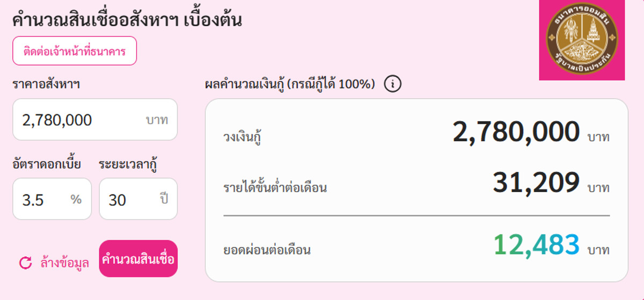Click the minimum income value 31,209
This screenshot has height=300, width=644.
(x=536, y=184)
